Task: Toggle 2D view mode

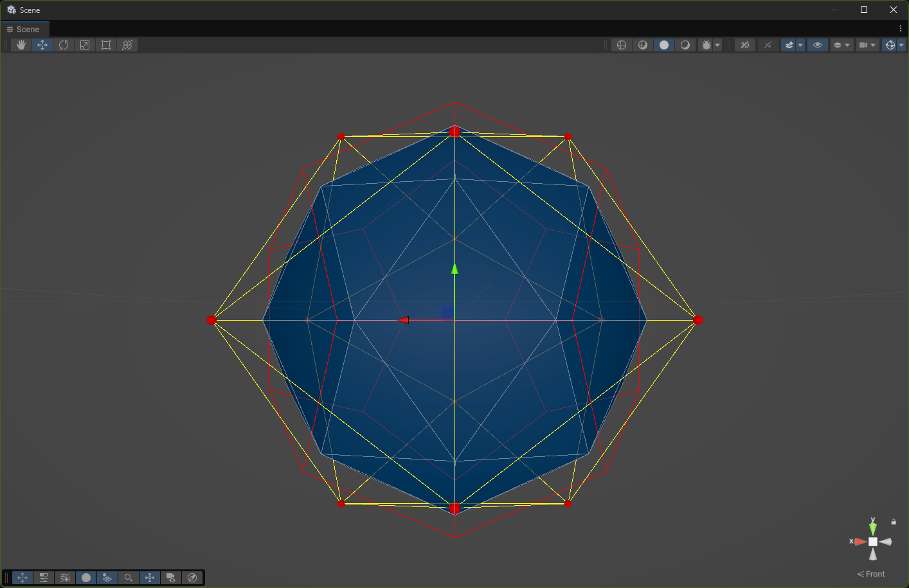Action: point(745,45)
